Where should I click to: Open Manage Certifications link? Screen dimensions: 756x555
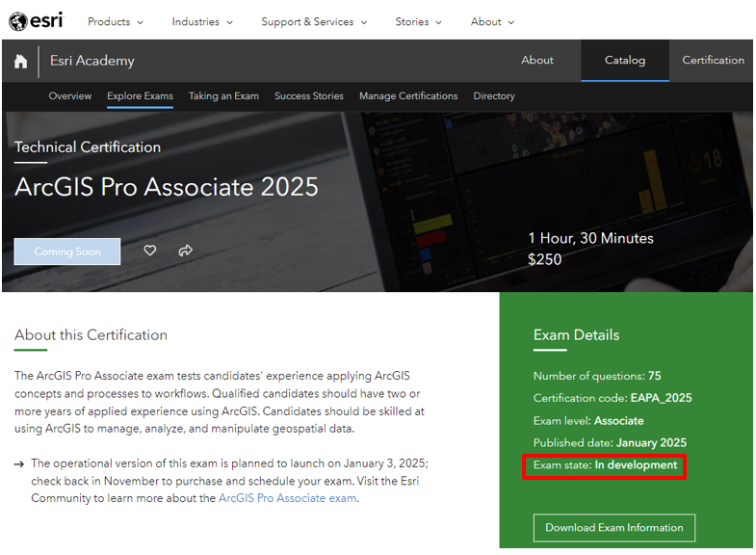(408, 96)
